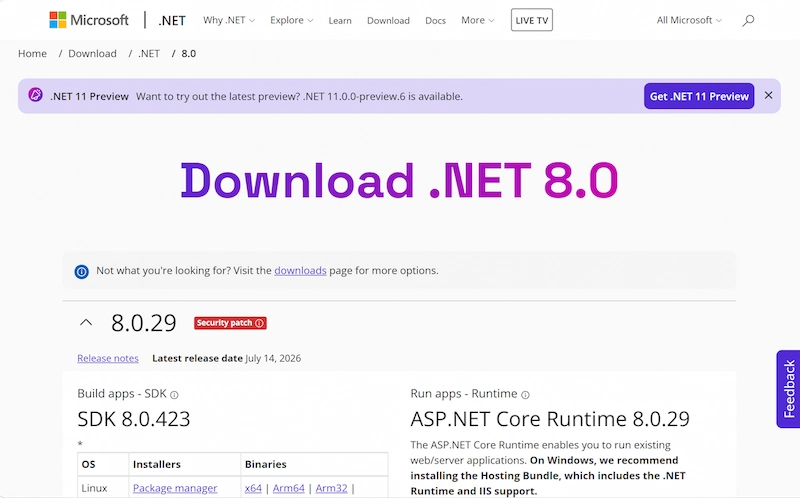This screenshot has width=800, height=498.
Task: Click the Microsoft logo
Action: 89,20
